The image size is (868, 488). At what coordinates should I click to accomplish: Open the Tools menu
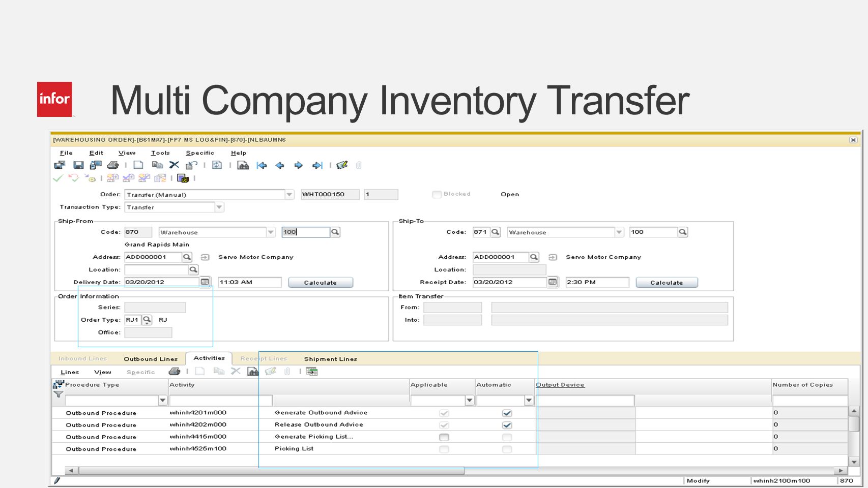tap(160, 152)
